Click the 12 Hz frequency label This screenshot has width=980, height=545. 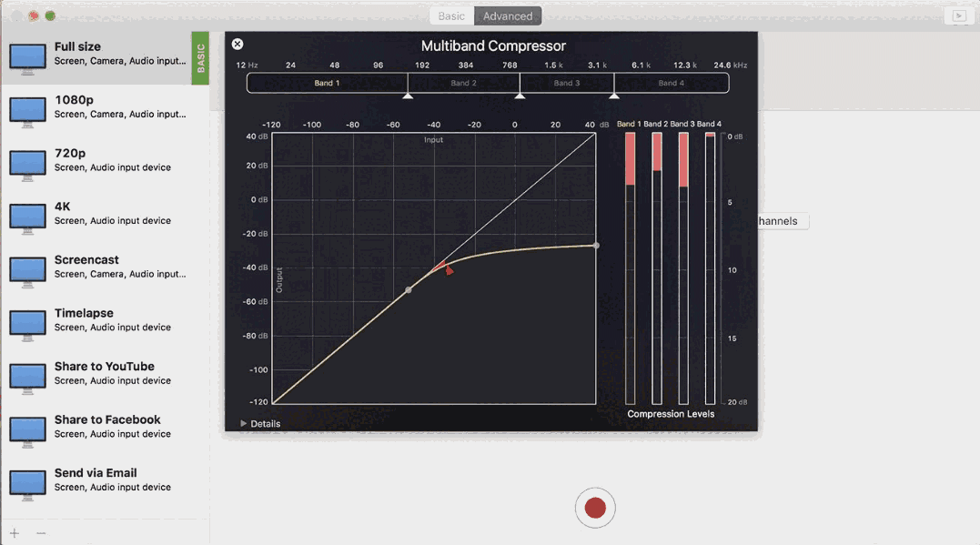pos(247,65)
